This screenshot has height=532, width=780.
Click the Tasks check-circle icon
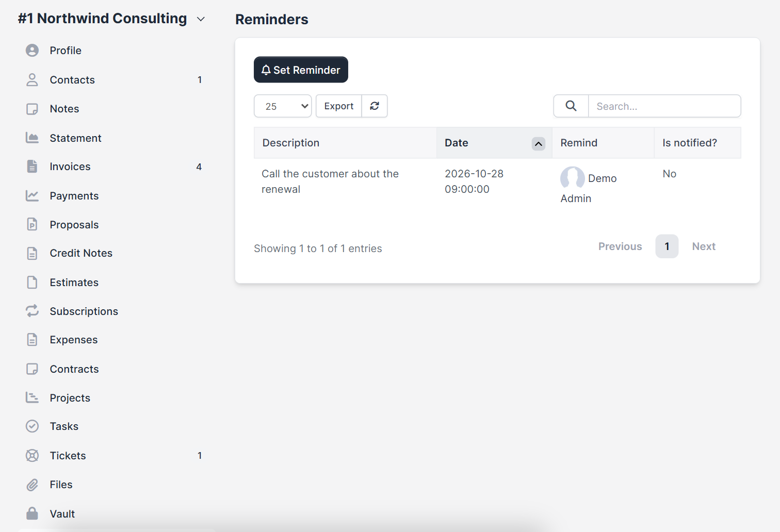[x=32, y=426]
